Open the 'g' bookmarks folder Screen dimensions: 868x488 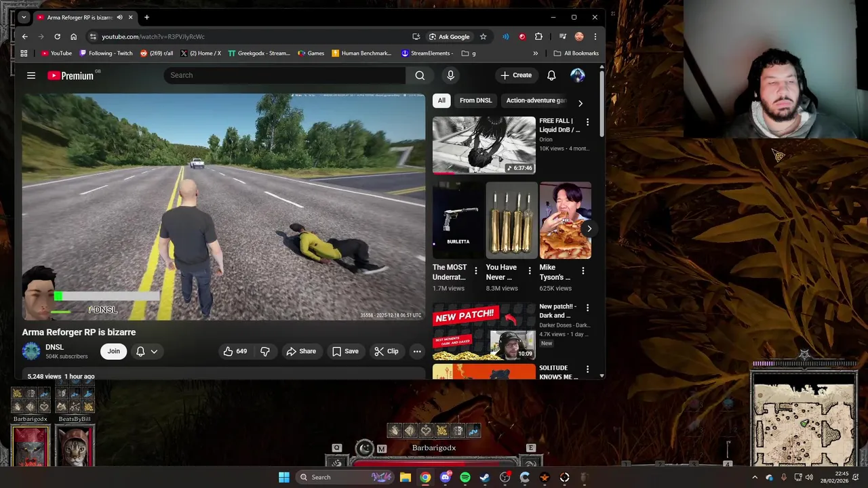469,54
